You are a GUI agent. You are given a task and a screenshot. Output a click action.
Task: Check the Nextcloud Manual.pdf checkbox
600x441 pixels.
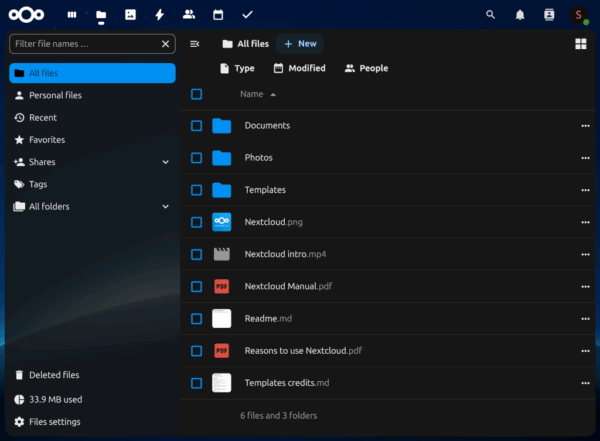click(196, 287)
